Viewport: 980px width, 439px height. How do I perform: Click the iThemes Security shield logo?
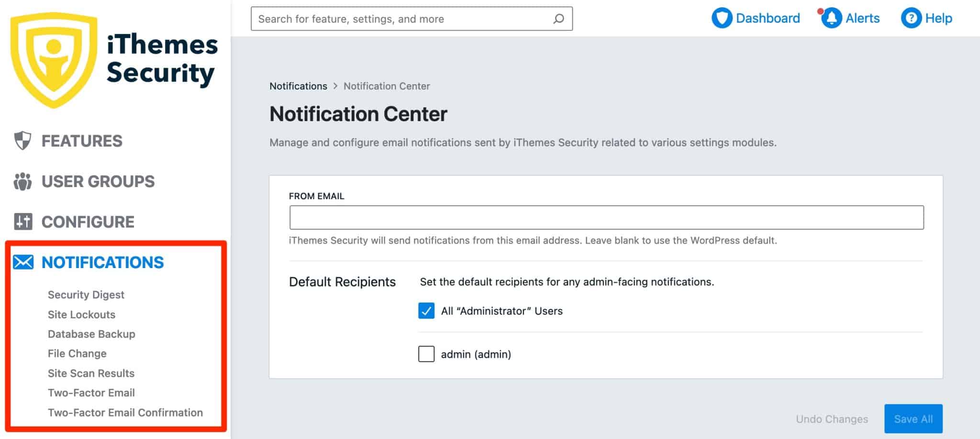(54, 60)
